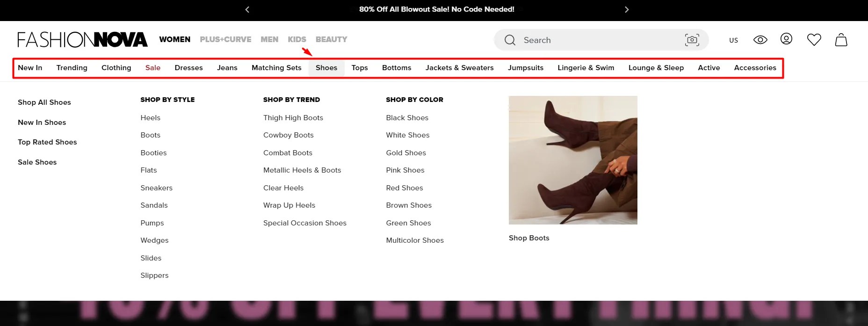Switch to PLUS+CURVE department tab
Screen dimensions: 868x326
[225, 39]
